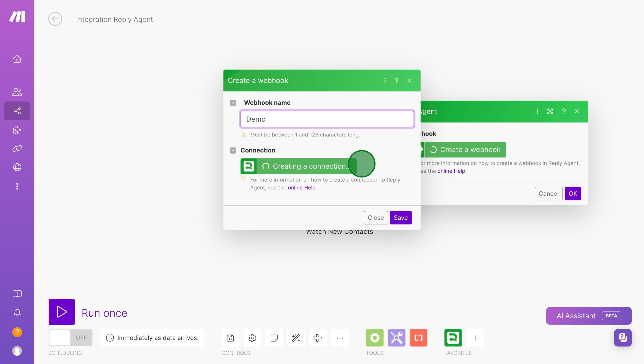Open the documentation book icon
This screenshot has height=364, width=644.
pos(17,294)
